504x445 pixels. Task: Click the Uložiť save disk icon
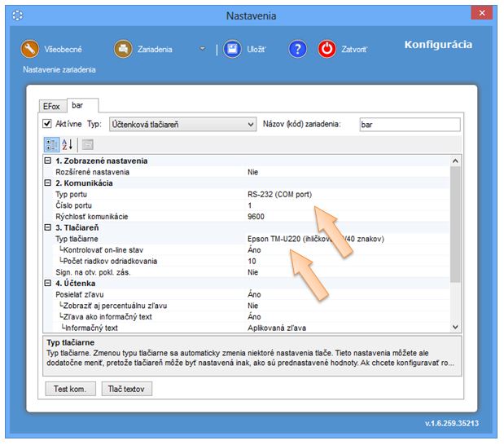point(232,49)
